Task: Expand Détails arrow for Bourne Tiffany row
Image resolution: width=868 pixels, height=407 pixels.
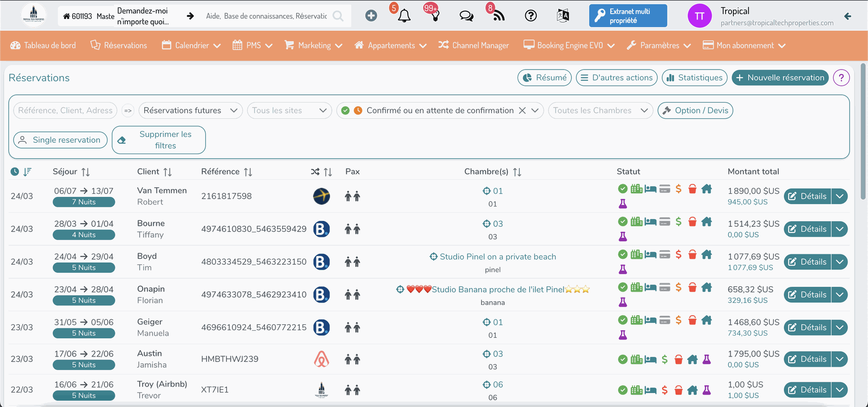Action: [x=840, y=229]
